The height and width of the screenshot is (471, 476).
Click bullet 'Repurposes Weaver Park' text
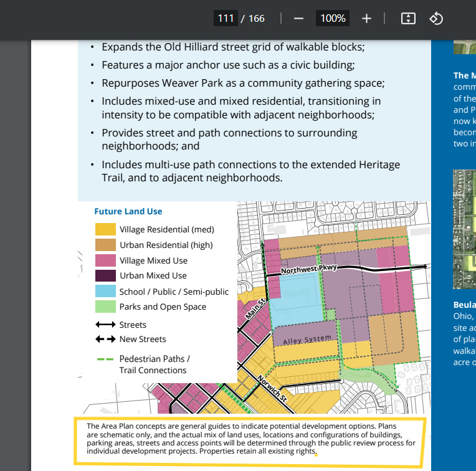(243, 83)
